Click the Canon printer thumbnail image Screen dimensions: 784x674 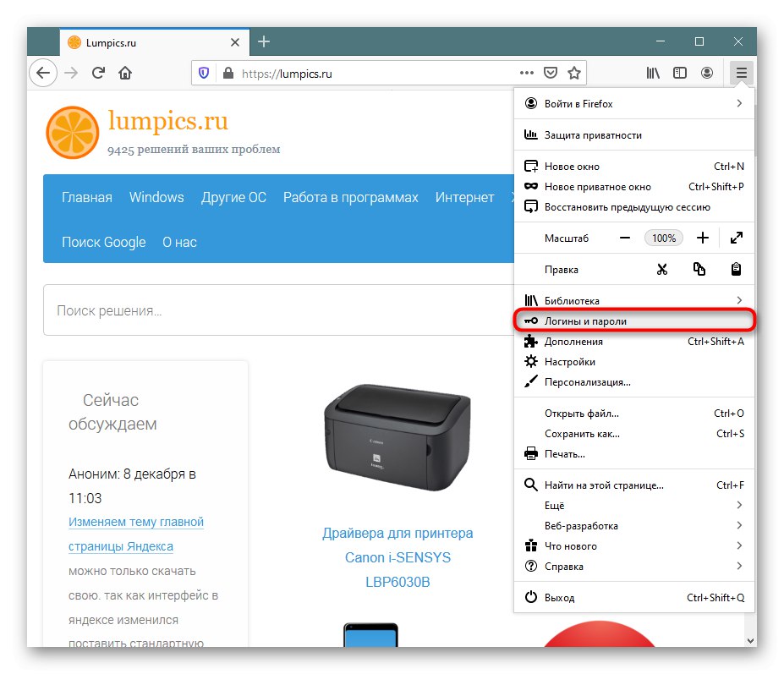click(397, 437)
